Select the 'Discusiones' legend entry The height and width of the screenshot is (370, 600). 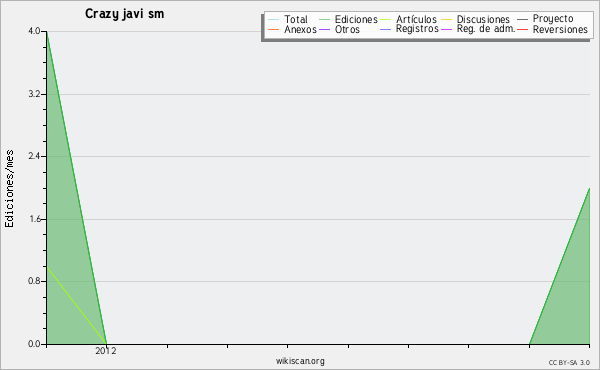483,20
